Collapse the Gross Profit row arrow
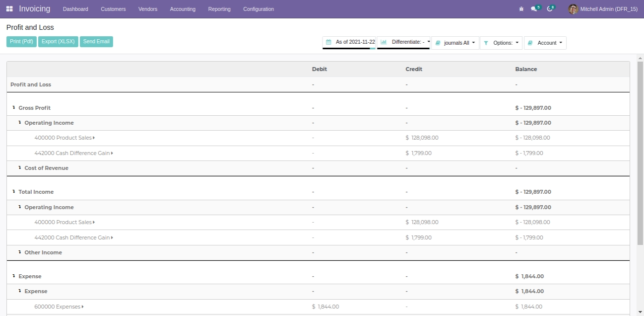This screenshot has width=644, height=316. (14, 108)
